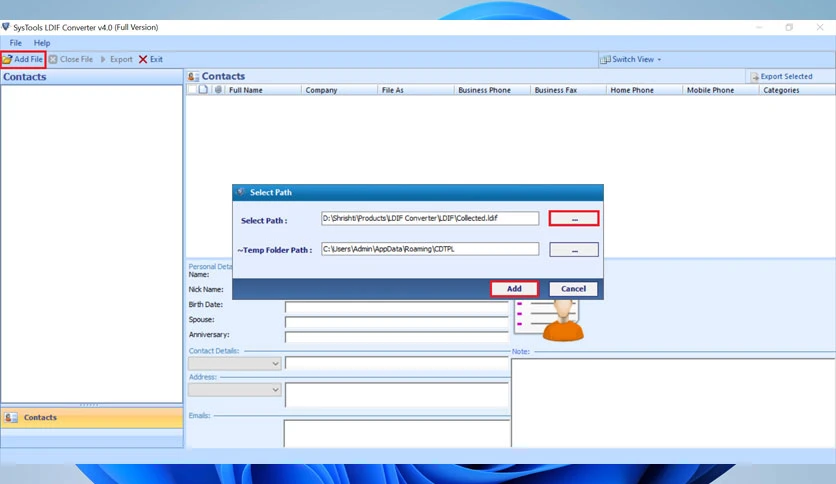Minimize the LDIF Converter window
The height and width of the screenshot is (484, 836).
759,27
